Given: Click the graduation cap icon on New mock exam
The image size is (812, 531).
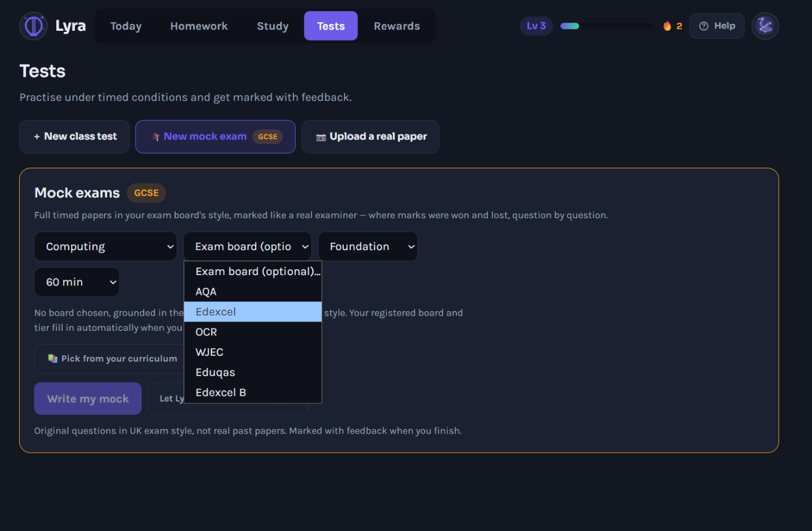Looking at the screenshot, I should (x=155, y=137).
